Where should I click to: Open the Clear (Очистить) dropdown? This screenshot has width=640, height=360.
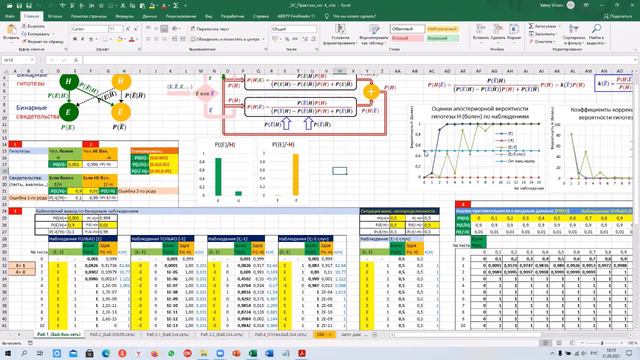pos(542,41)
